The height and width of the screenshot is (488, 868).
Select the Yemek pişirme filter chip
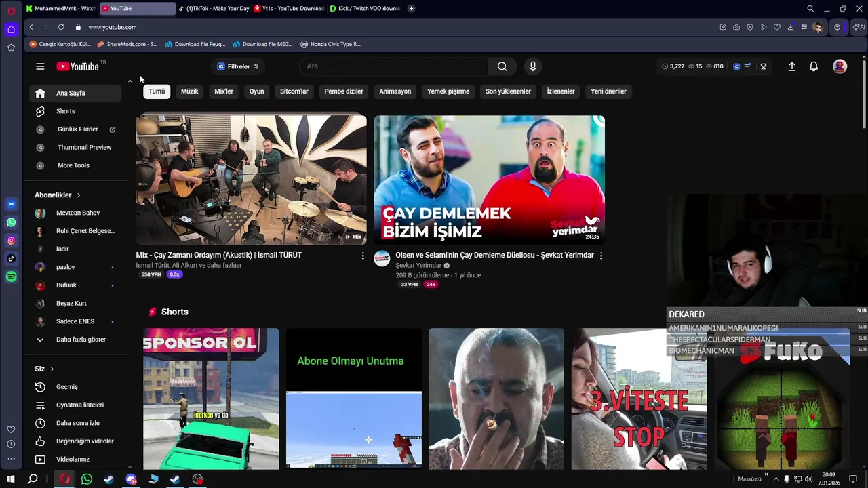tap(448, 91)
